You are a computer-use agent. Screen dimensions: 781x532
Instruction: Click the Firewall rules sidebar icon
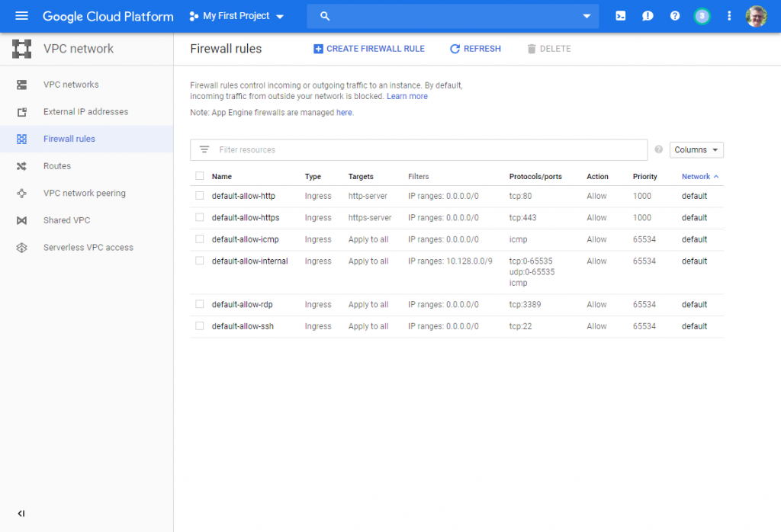click(21, 139)
